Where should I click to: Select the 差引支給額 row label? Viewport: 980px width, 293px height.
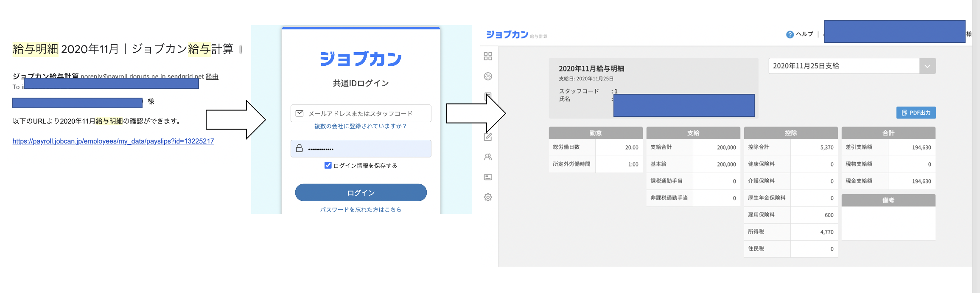tap(859, 147)
